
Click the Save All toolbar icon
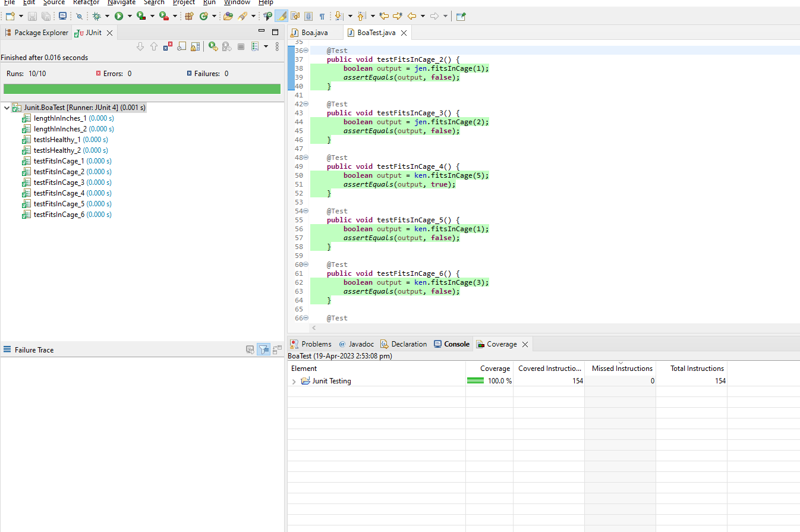[46, 16]
